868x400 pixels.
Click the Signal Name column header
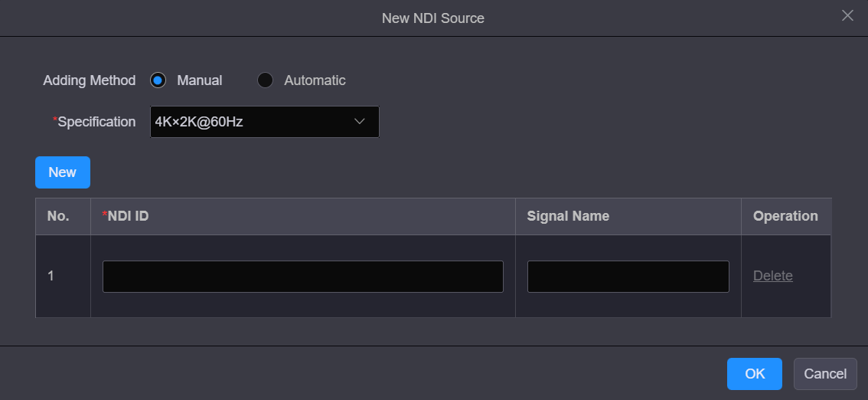[628, 217]
